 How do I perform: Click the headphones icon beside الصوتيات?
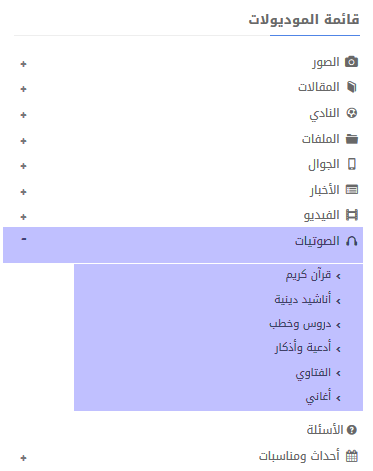click(351, 241)
